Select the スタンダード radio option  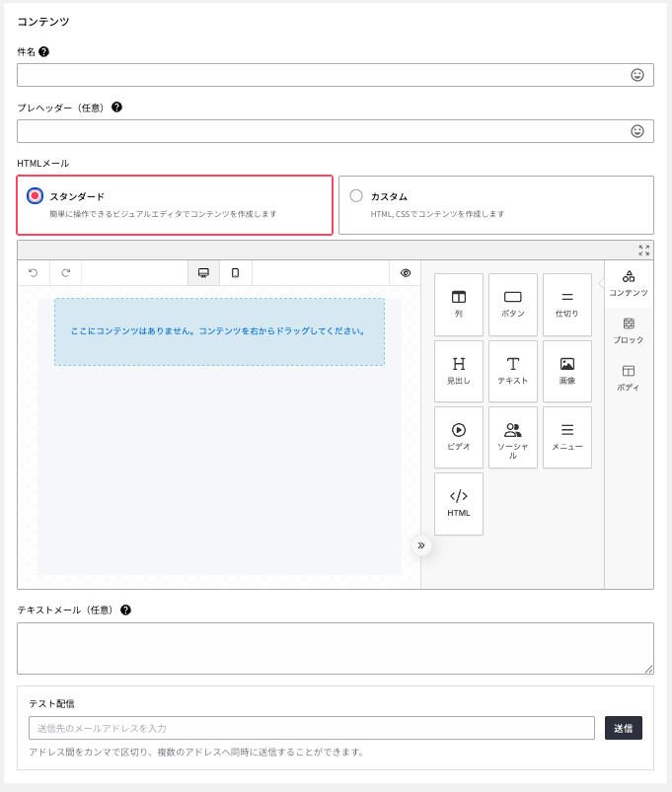tap(36, 196)
